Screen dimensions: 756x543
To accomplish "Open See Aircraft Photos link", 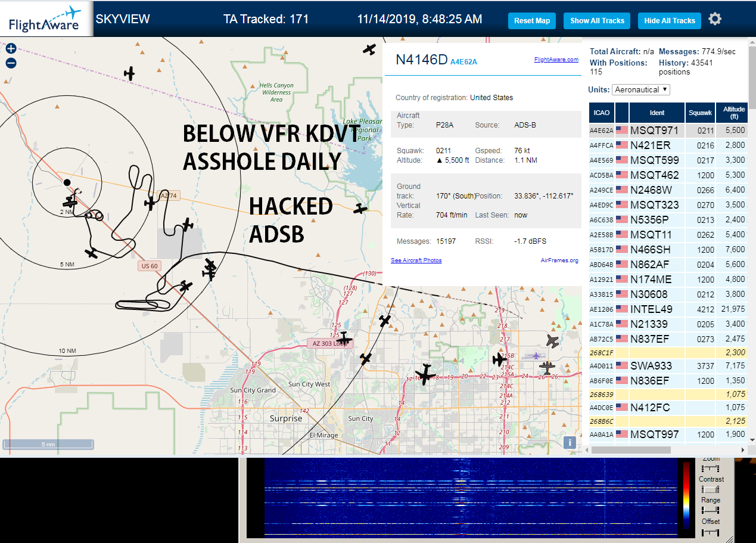I will (416, 260).
